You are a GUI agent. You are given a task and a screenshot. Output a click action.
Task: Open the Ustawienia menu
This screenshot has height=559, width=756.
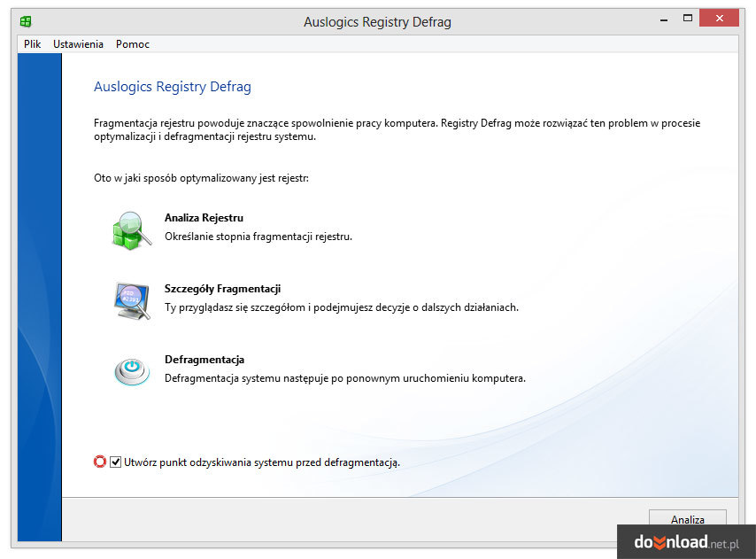pos(78,44)
